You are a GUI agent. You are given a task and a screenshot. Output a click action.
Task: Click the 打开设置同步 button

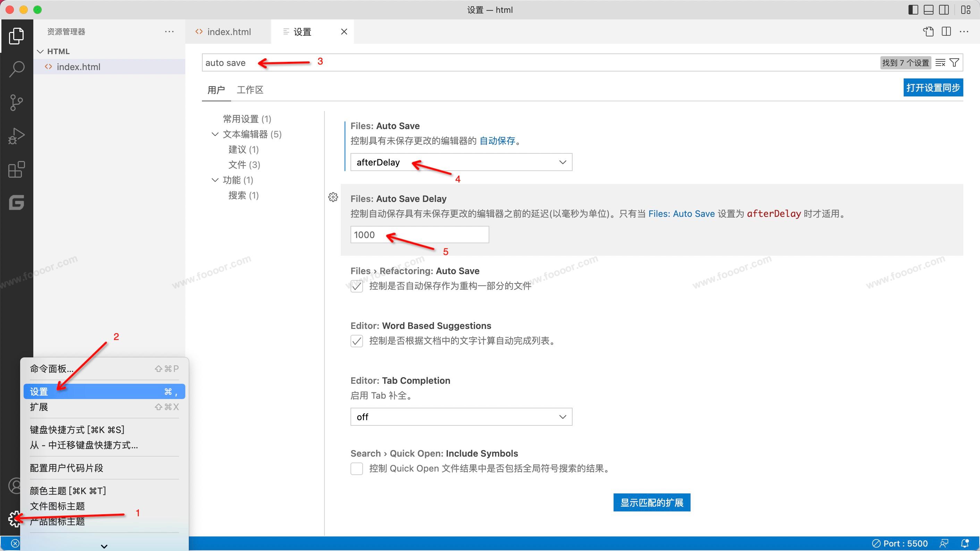coord(933,88)
